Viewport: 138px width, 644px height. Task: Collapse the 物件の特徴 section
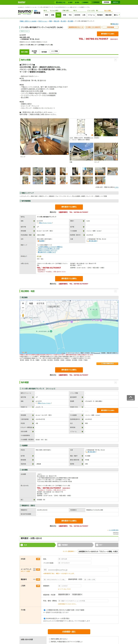click(x=115, y=60)
